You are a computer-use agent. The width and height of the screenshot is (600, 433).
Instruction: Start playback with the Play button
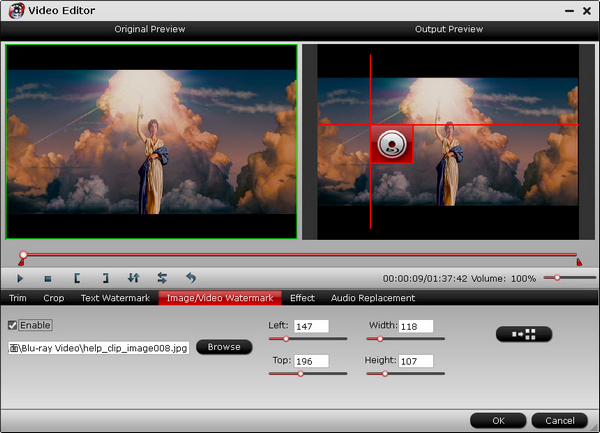point(20,278)
